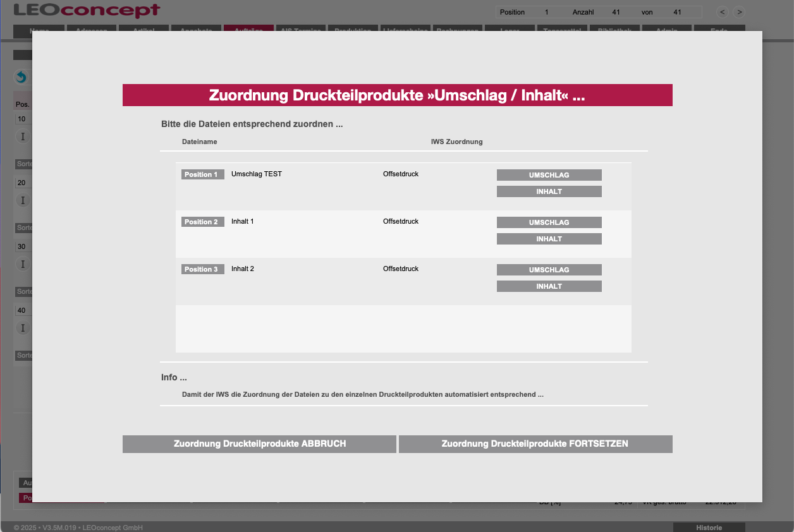Go to next record with > arrow
Viewport: 794px width, 532px height.
coord(738,12)
